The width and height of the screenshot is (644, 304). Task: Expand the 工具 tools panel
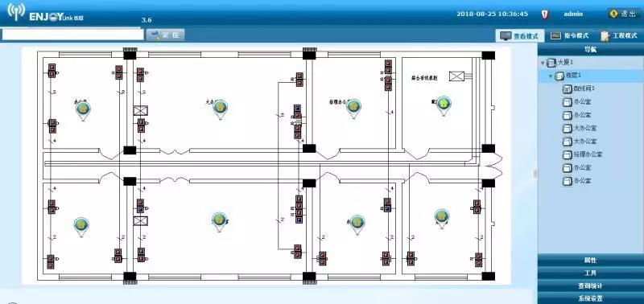pos(590,273)
